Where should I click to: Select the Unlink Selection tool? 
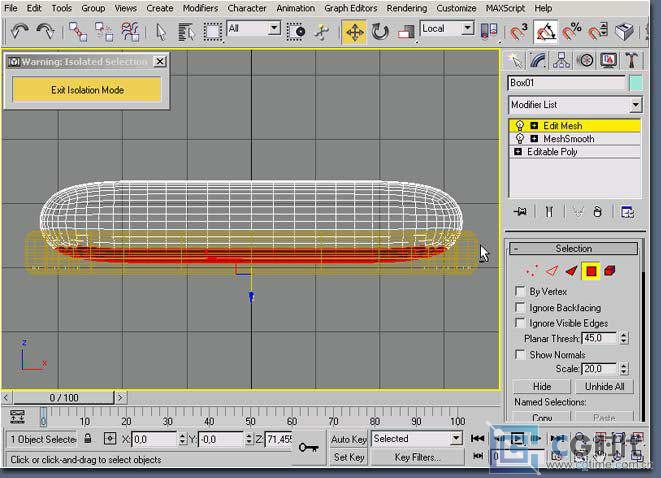click(x=104, y=32)
